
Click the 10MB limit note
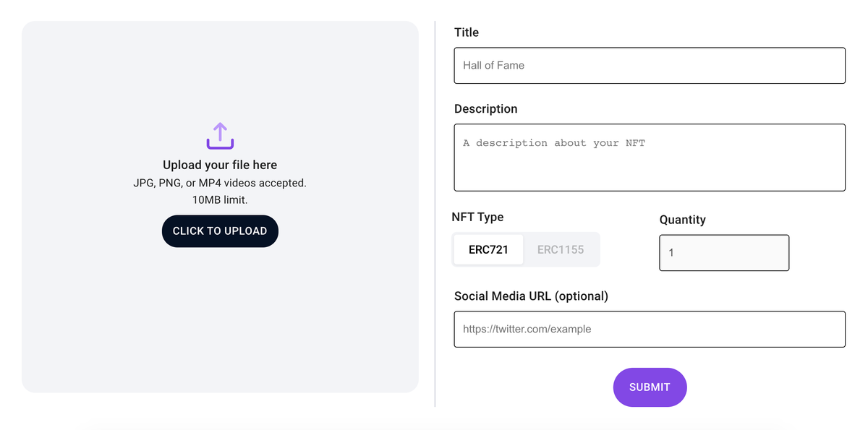(220, 200)
